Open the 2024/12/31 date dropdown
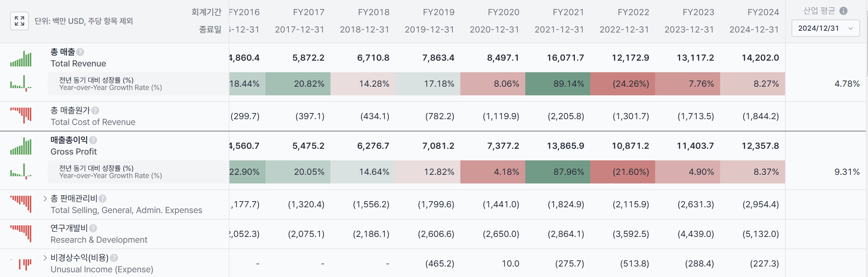This screenshot has height=277, width=868. coord(825,28)
